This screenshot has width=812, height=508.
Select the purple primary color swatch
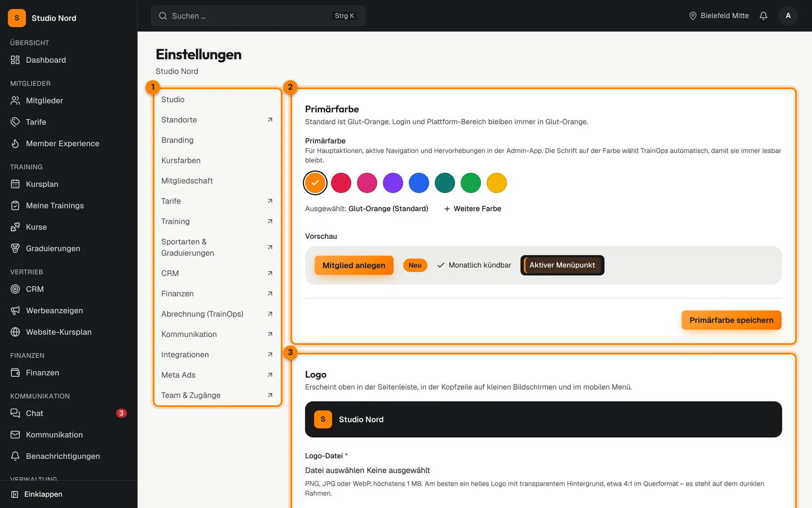tap(393, 183)
